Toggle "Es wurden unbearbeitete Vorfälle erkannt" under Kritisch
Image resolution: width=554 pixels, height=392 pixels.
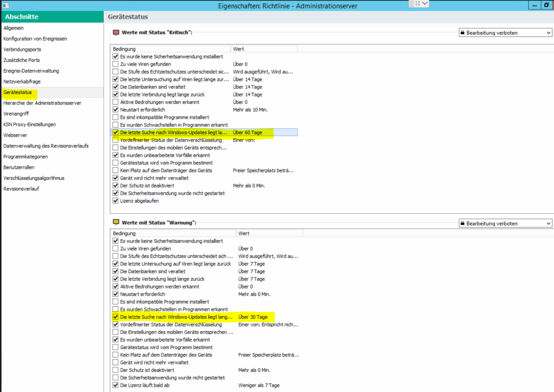pos(116,155)
